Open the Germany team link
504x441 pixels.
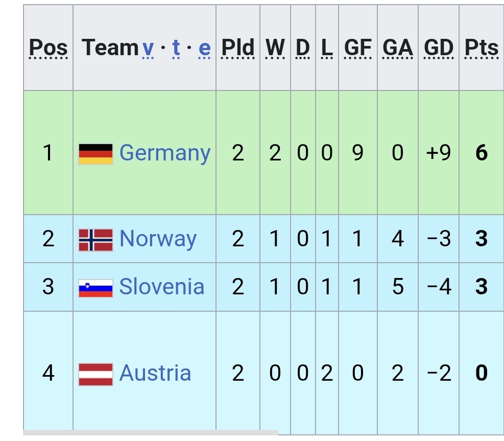164,153
